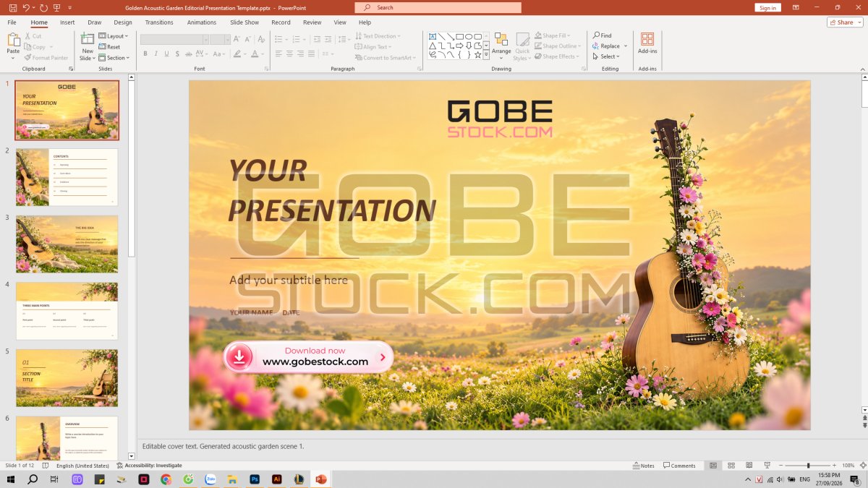The width and height of the screenshot is (868, 488).
Task: Open Comments from status bar
Action: point(679,466)
